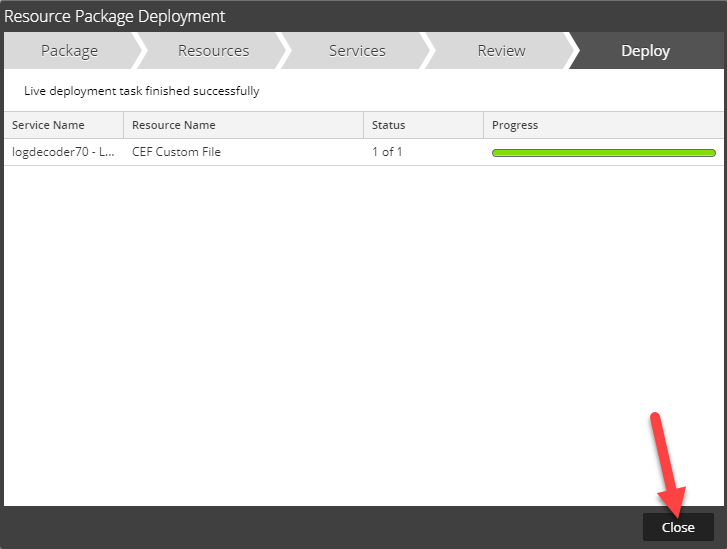Click the Resource Name column header
Viewport: 727px width, 549px height.
pos(174,125)
